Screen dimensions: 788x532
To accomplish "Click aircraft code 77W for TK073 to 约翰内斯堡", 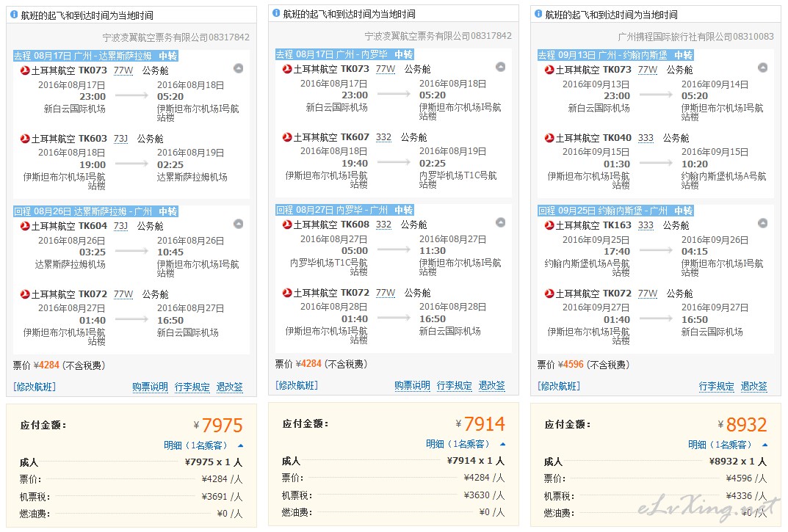I will (648, 69).
